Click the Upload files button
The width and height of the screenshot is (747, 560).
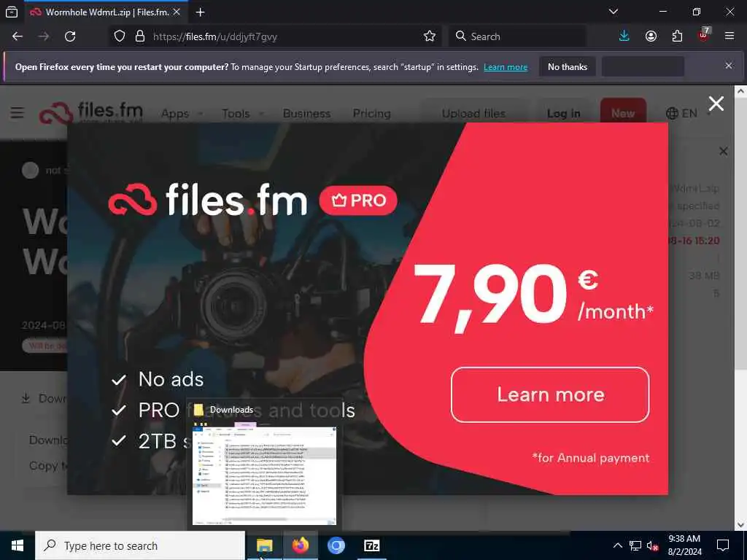473,113
